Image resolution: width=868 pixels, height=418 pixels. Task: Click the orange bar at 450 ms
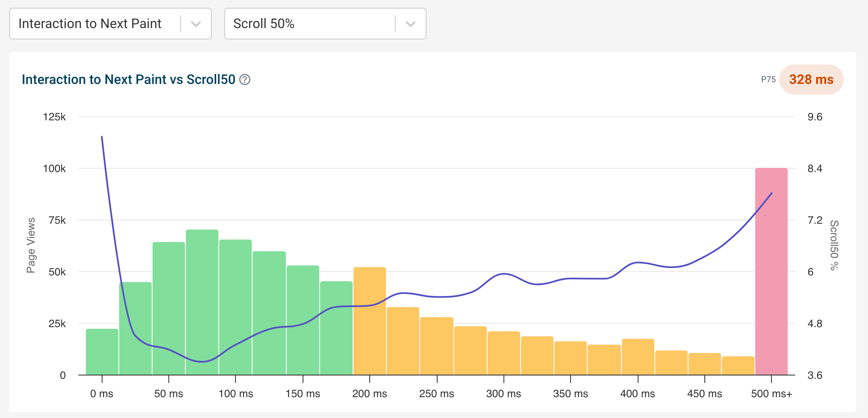[x=705, y=364]
